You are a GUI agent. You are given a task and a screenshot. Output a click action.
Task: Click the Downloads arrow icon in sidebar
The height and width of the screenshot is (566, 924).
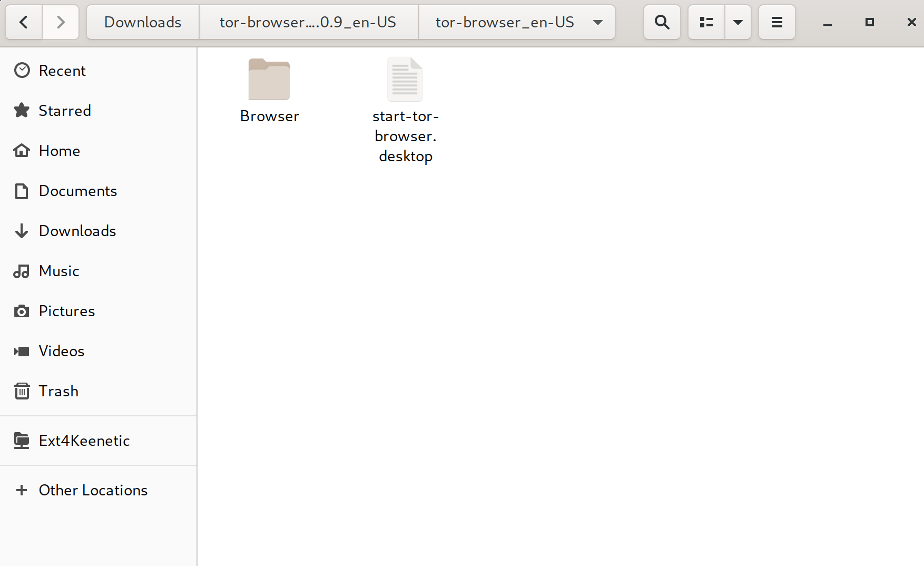[x=22, y=231]
